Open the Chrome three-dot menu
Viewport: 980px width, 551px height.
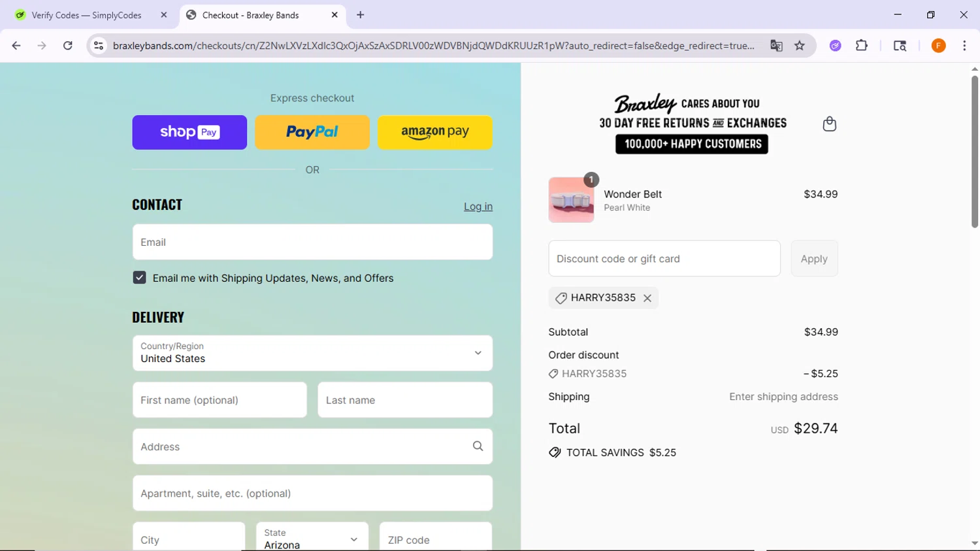[964, 46]
